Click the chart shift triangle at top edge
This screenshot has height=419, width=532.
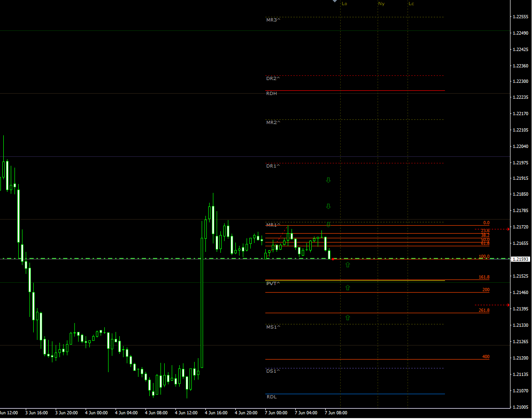[x=335, y=1]
